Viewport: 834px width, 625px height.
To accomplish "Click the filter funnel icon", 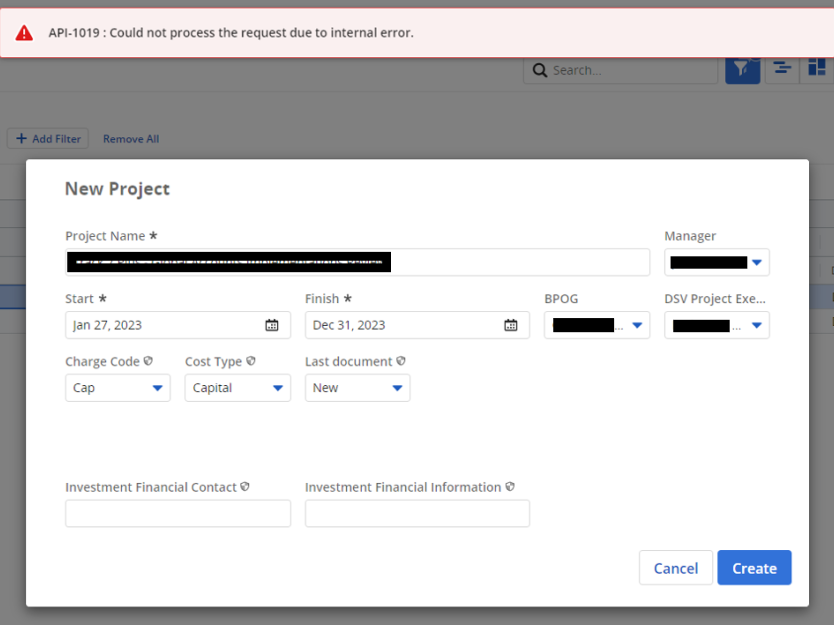I will (742, 69).
